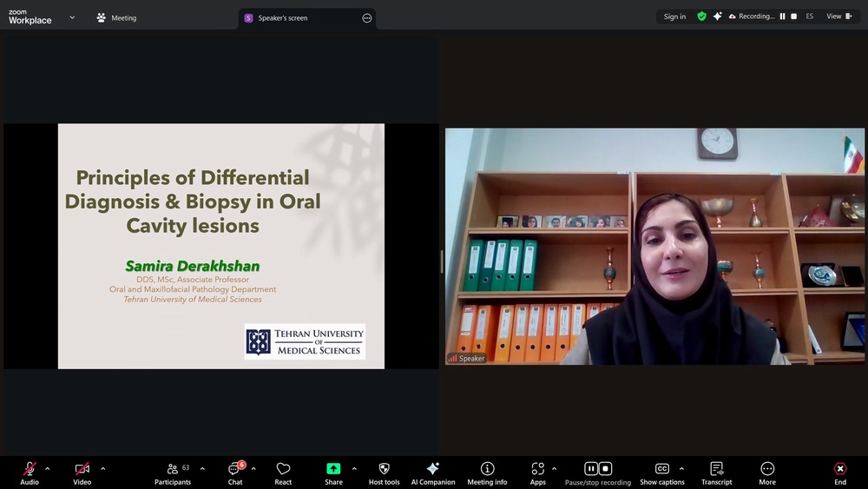
Task: Open the View layout dropdown
Action: (x=838, y=17)
